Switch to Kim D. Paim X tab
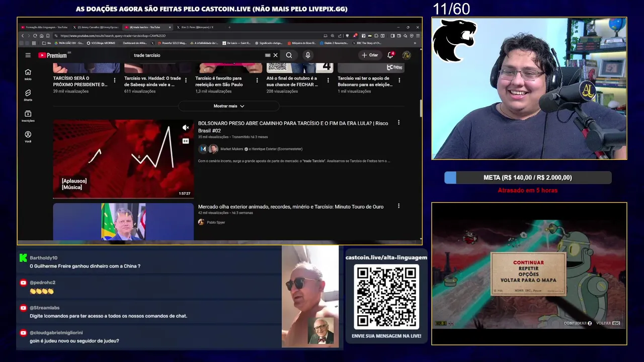This screenshot has height=362, width=644. pos(196,27)
